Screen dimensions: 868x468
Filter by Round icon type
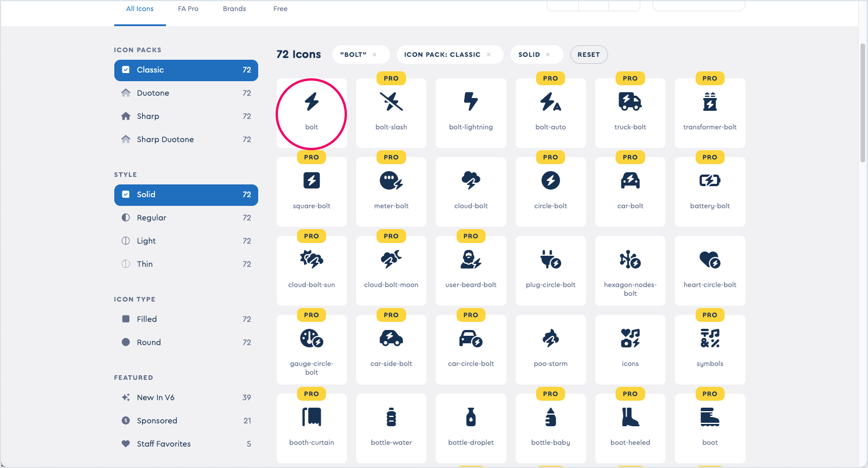click(186, 342)
